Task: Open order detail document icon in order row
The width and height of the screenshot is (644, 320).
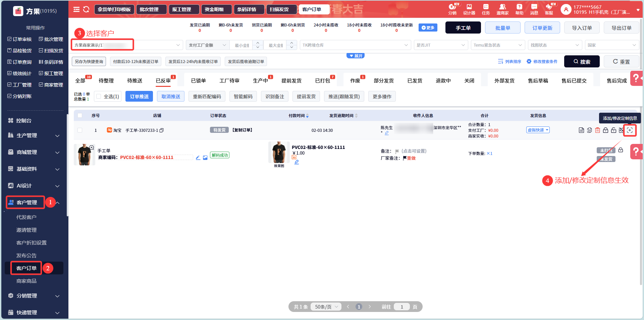Action: tap(581, 130)
